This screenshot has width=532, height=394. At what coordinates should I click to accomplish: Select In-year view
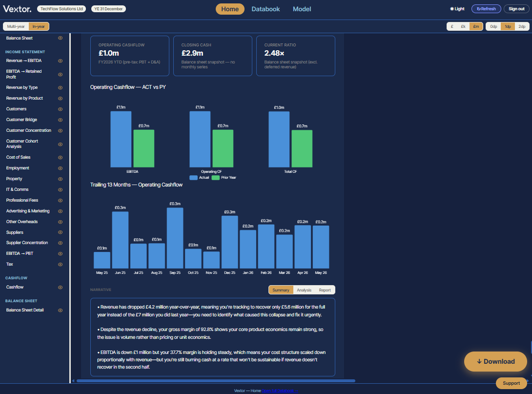[x=39, y=26]
